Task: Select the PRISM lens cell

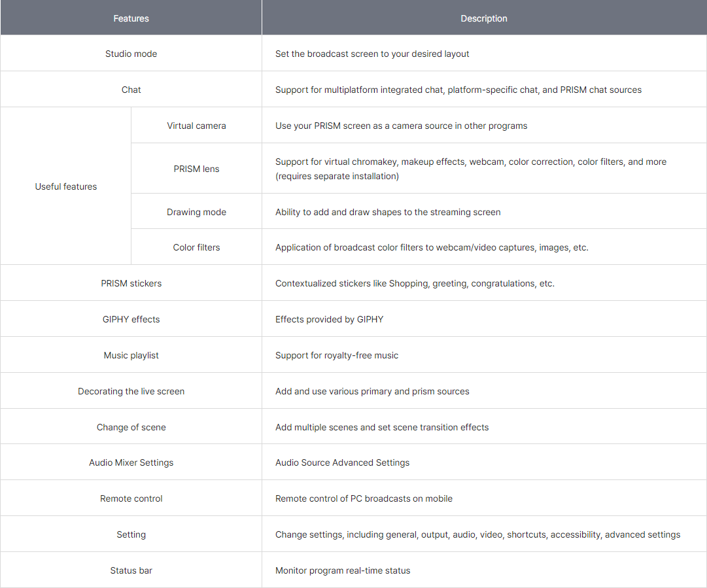Action: click(196, 169)
